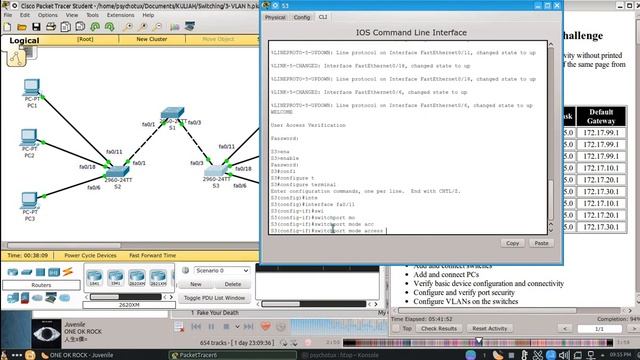Open the File menu
Image resolution: width=640 pixels, height=360 pixels.
pyautogui.click(x=8, y=15)
